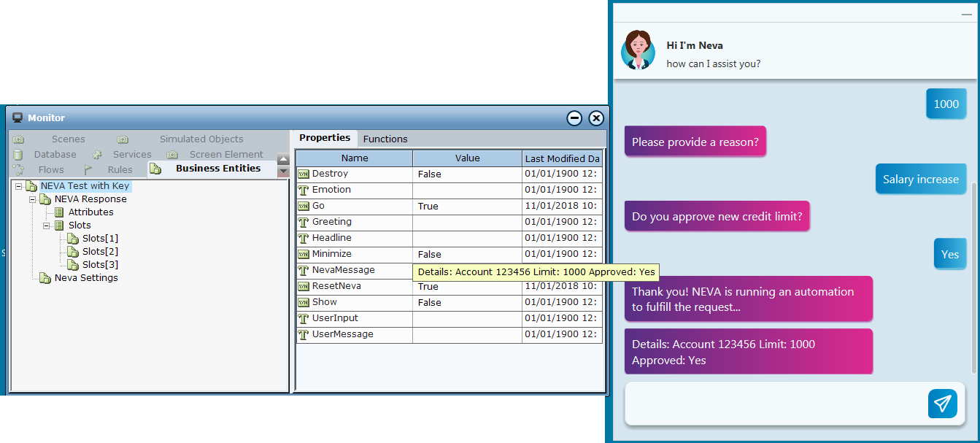Click the entity icon next to Neva Settings
980x443 pixels.
coord(45,278)
